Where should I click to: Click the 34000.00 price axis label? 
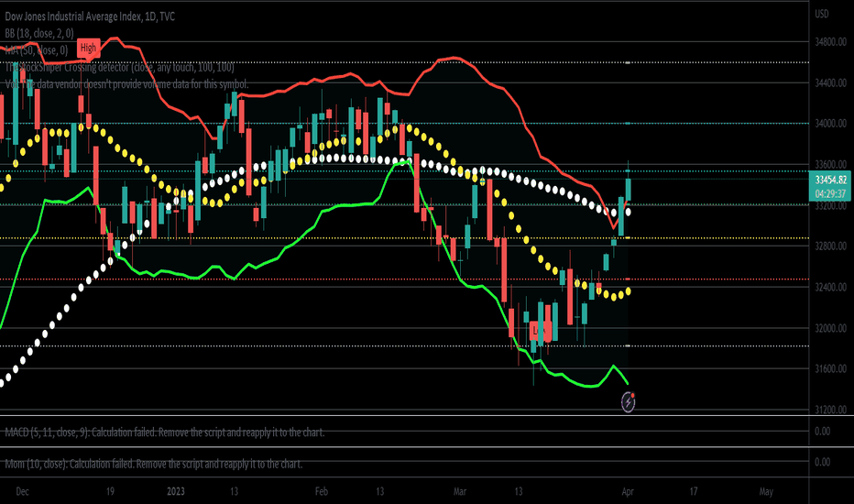[830, 124]
